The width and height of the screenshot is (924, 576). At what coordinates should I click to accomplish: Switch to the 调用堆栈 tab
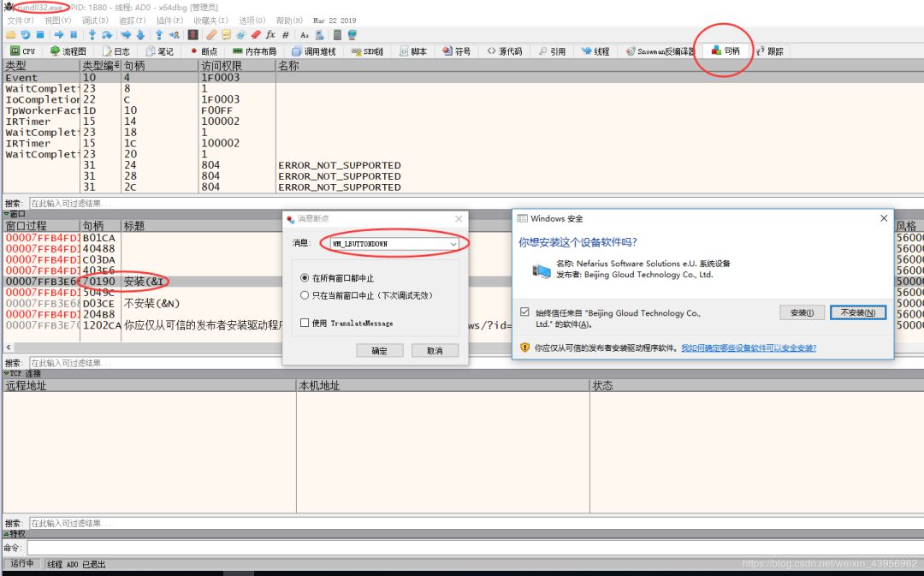[314, 51]
